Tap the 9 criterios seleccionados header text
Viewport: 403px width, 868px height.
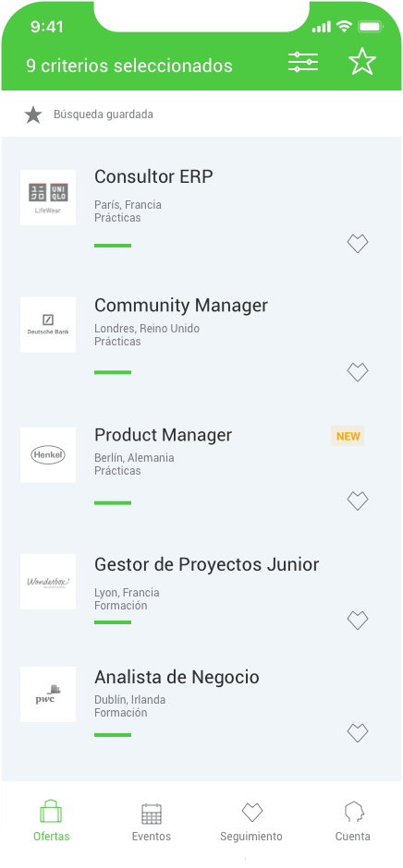(x=129, y=66)
